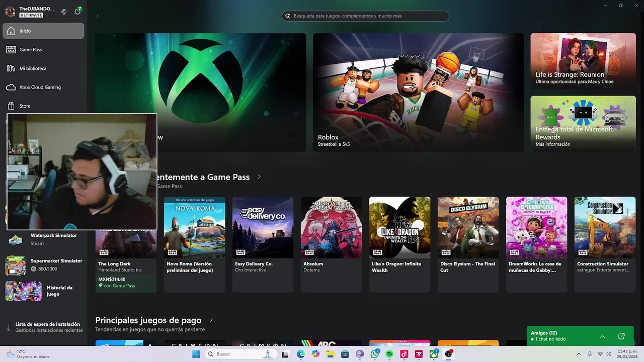Open Copilot from the taskbar
The width and height of the screenshot is (644, 362).
click(x=315, y=354)
